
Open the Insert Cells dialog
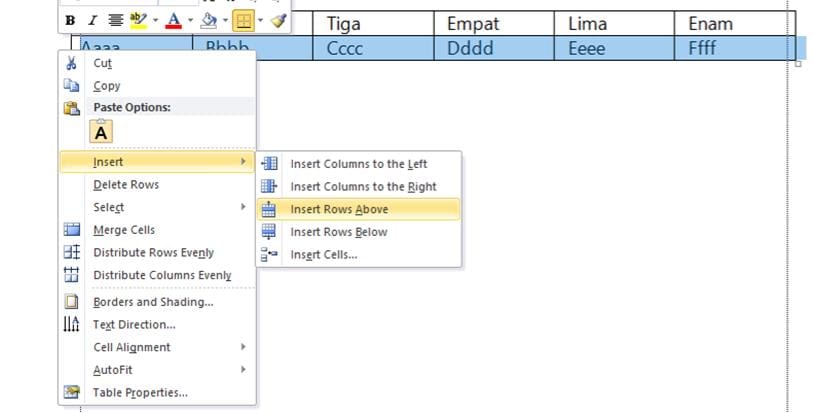(x=323, y=255)
